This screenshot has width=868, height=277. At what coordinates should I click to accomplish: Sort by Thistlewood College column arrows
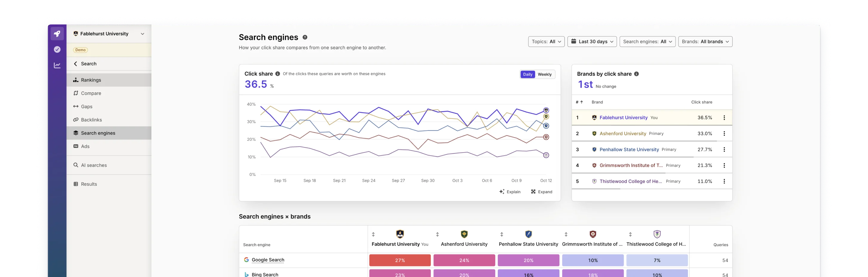630,234
